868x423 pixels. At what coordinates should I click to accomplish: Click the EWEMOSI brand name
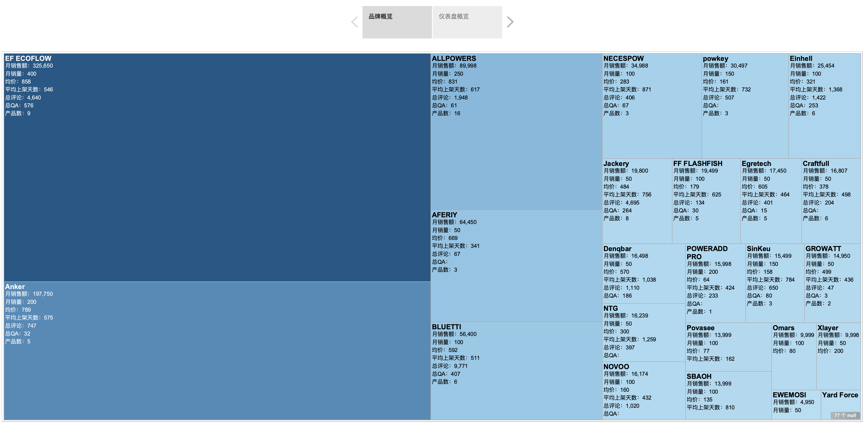tap(789, 395)
